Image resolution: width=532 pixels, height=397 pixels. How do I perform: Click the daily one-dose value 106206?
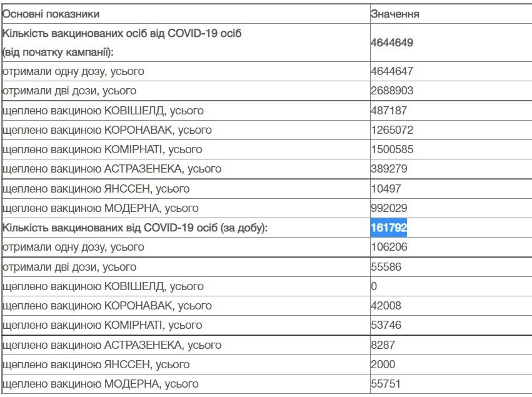(389, 247)
